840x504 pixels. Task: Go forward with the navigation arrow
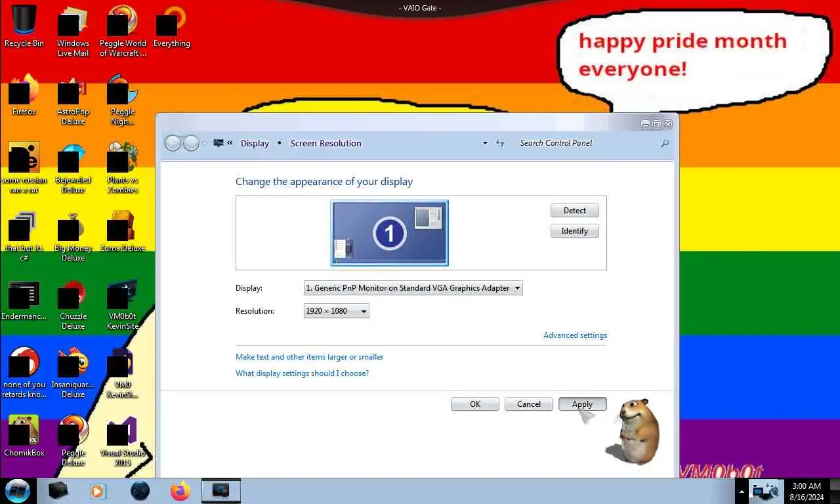(x=191, y=143)
